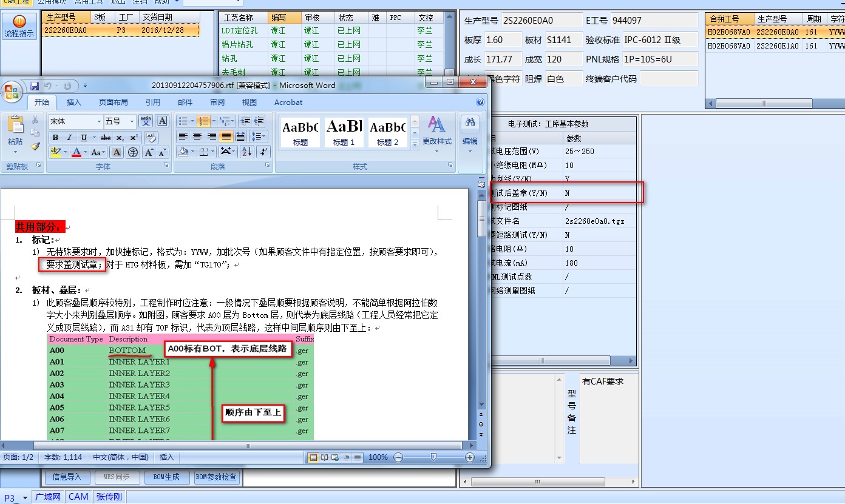The width and height of the screenshot is (845, 504).
Task: Click the 信息导入 button
Action: [67, 477]
